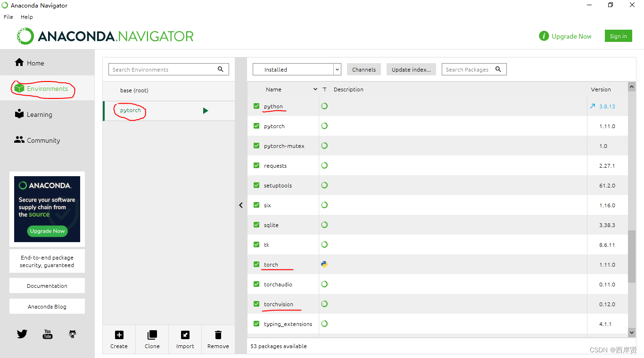The image size is (644, 358).
Task: Click the conda circle icon for sqlite
Action: point(324,225)
